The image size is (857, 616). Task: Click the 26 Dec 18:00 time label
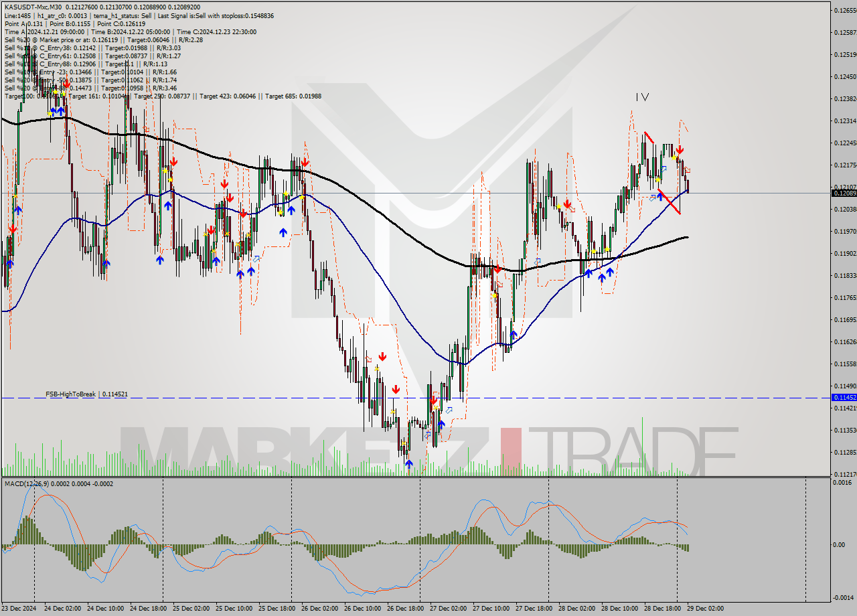(x=405, y=609)
